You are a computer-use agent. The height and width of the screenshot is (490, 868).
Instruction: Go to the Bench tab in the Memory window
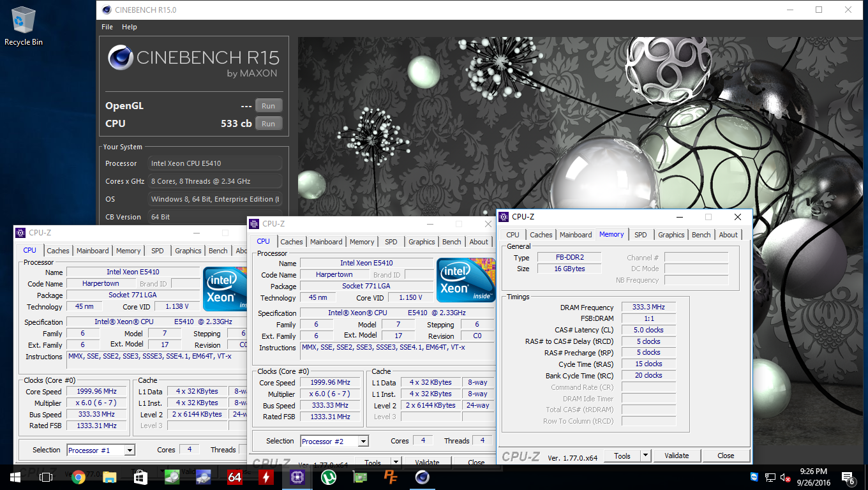click(701, 235)
